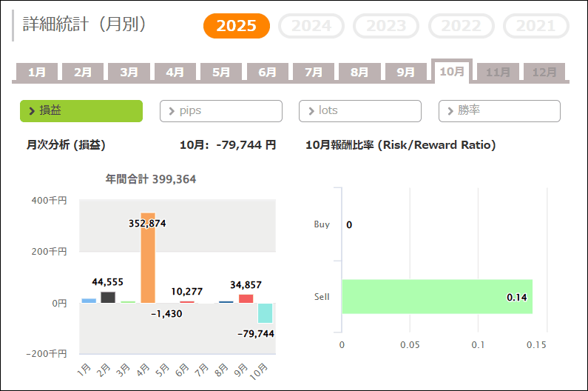Choose the 2022 year pill
The width and height of the screenshot is (588, 391).
[461, 27]
